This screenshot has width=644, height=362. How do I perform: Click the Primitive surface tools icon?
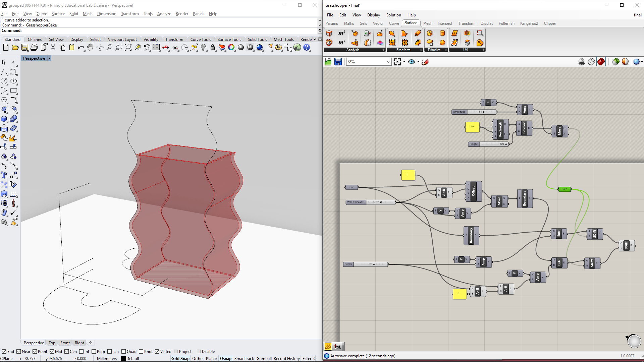tap(435, 50)
